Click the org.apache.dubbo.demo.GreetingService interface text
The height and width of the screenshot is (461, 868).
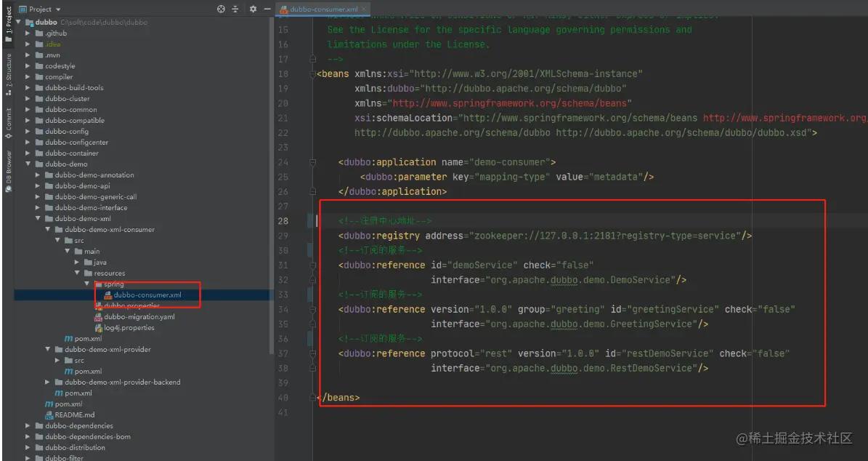click(x=592, y=324)
